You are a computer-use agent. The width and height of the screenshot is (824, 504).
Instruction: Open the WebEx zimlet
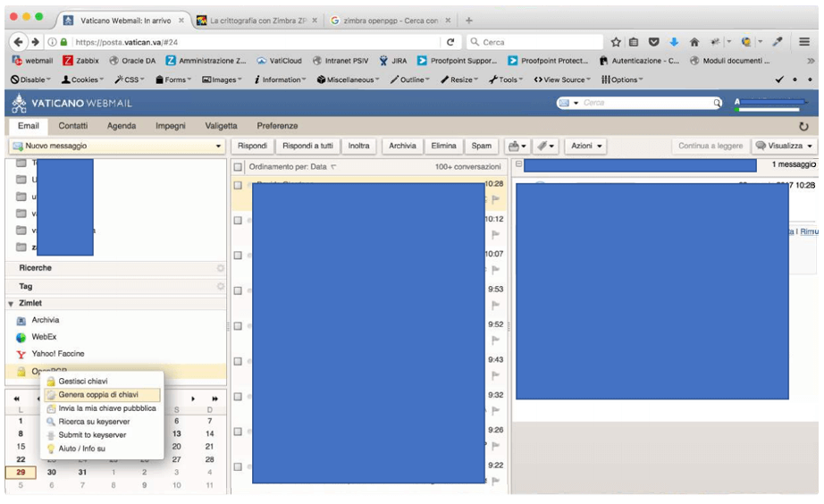click(44, 337)
